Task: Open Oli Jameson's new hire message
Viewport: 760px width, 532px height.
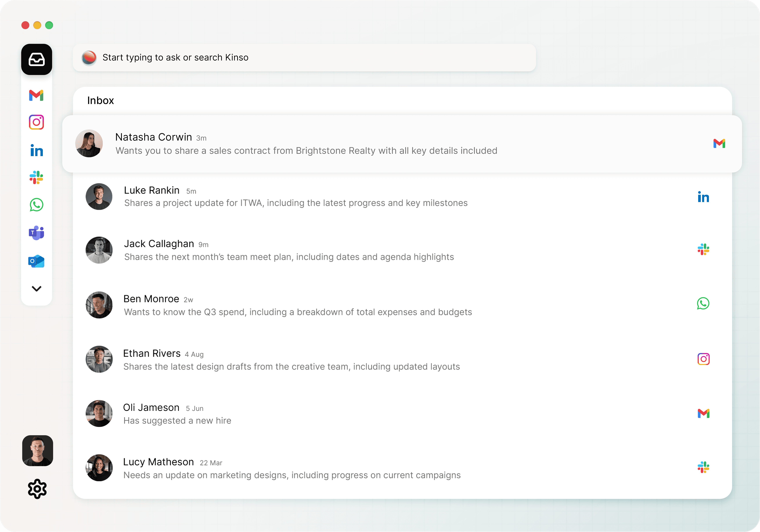Action: (x=177, y=414)
